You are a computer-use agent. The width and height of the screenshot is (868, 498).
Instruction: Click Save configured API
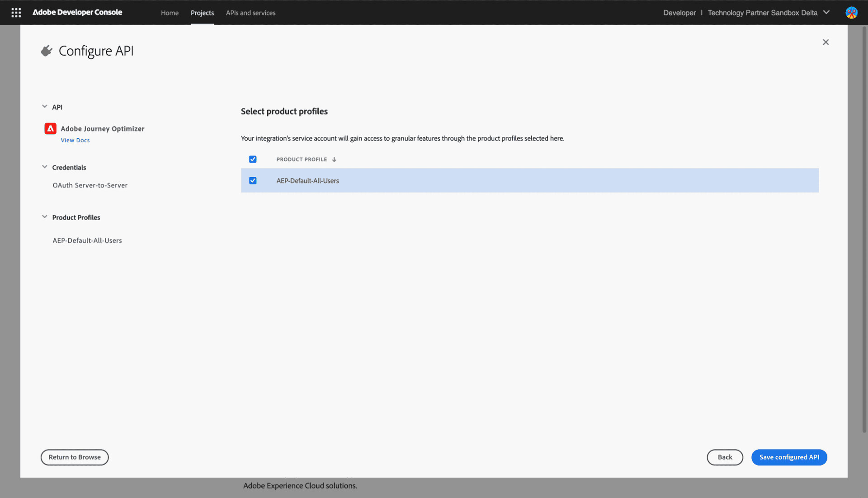789,457
